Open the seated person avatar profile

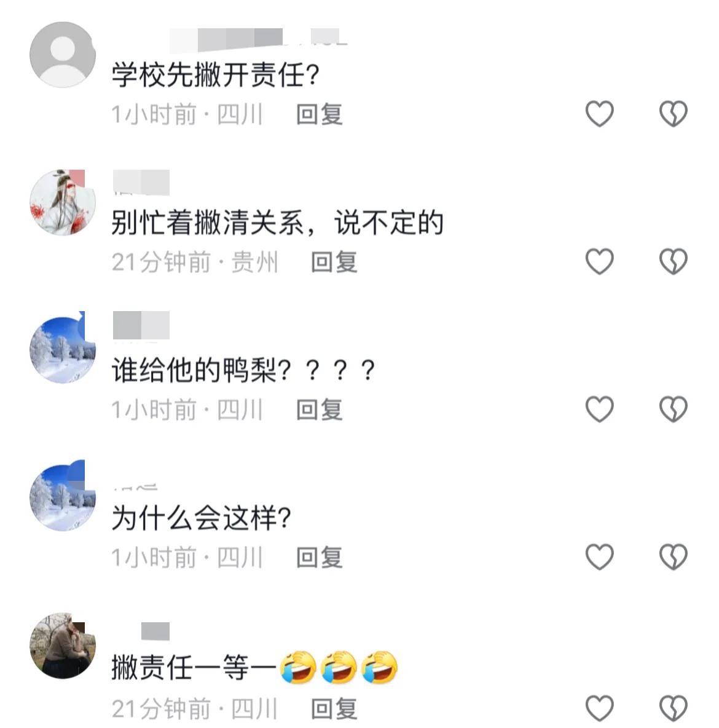63,646
